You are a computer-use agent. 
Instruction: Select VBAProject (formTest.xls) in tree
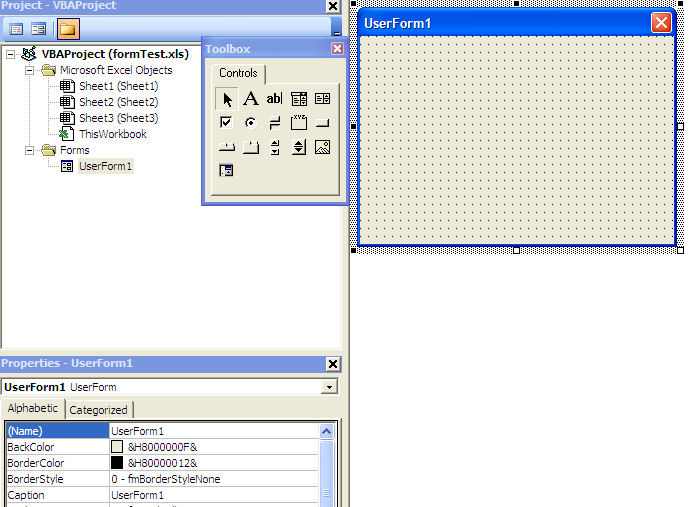(x=115, y=54)
